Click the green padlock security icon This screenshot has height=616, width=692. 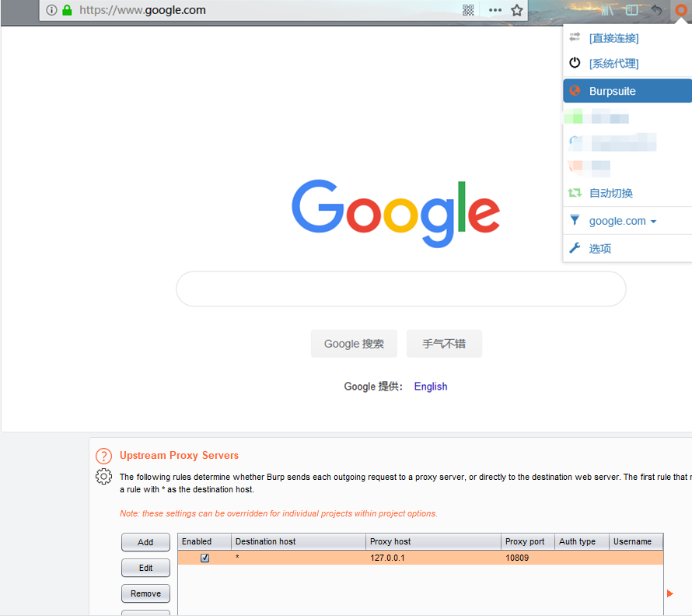[x=67, y=9]
